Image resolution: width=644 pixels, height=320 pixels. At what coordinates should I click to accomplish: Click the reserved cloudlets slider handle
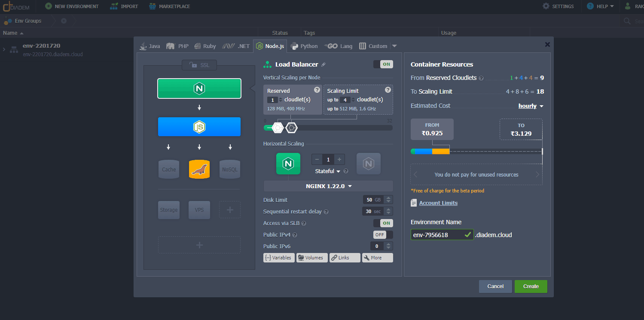[x=278, y=128]
